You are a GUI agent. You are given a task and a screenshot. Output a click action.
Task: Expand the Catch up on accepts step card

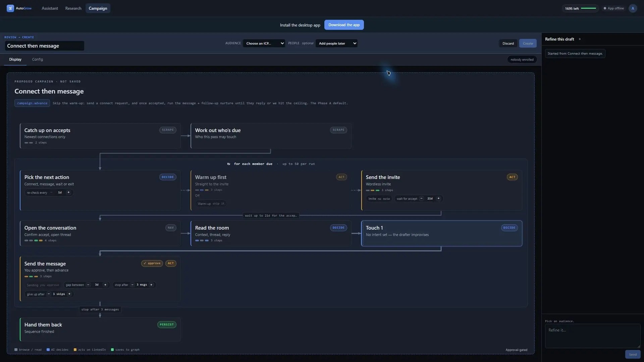tap(100, 136)
